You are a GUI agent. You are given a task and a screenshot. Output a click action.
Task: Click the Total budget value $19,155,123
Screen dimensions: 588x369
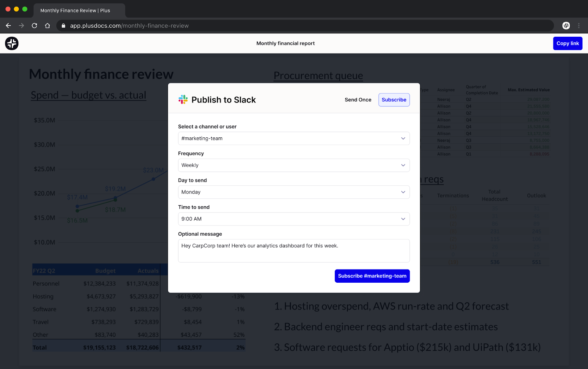tap(99, 348)
